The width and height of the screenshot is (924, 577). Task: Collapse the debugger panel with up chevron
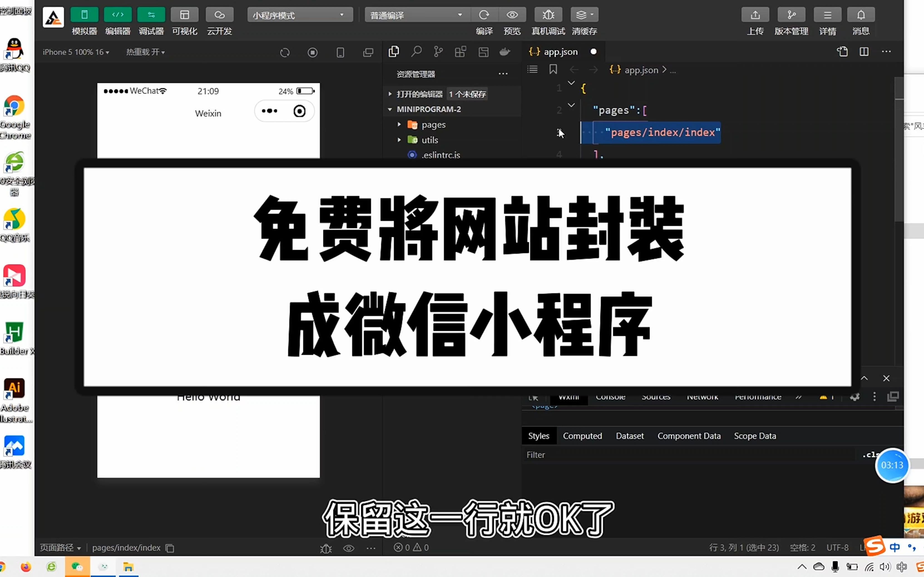point(864,378)
